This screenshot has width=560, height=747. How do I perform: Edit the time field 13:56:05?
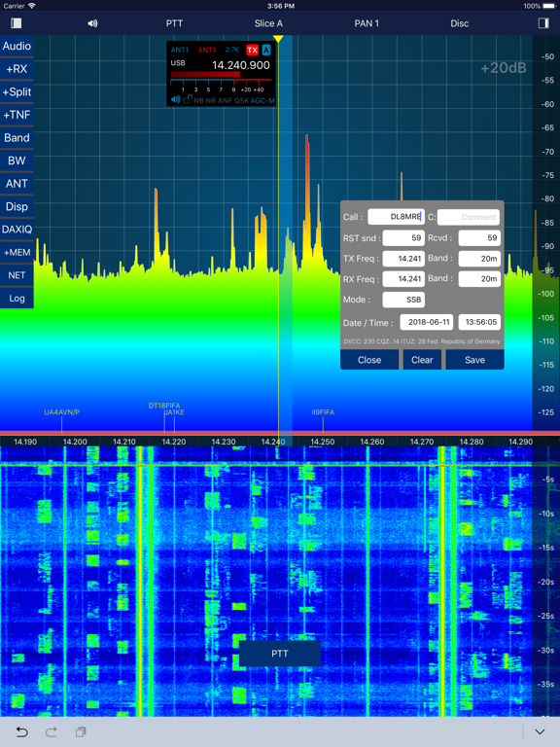point(479,322)
